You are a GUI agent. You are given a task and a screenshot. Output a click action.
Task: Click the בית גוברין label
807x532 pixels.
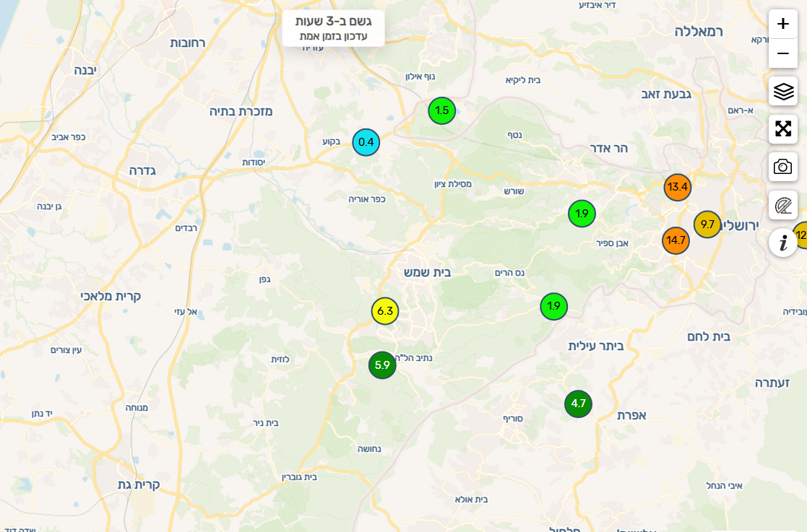click(299, 477)
